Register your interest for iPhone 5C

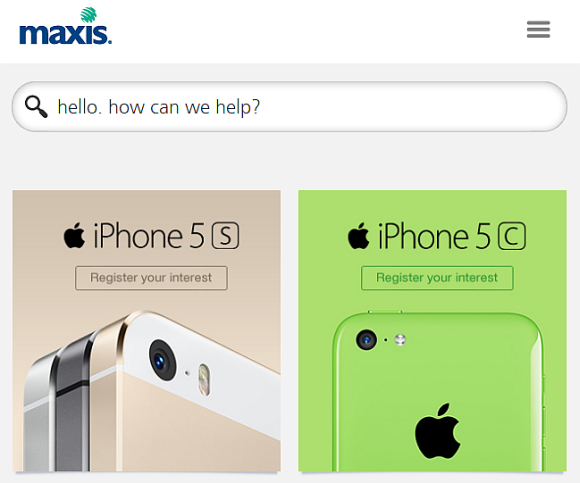(x=437, y=278)
